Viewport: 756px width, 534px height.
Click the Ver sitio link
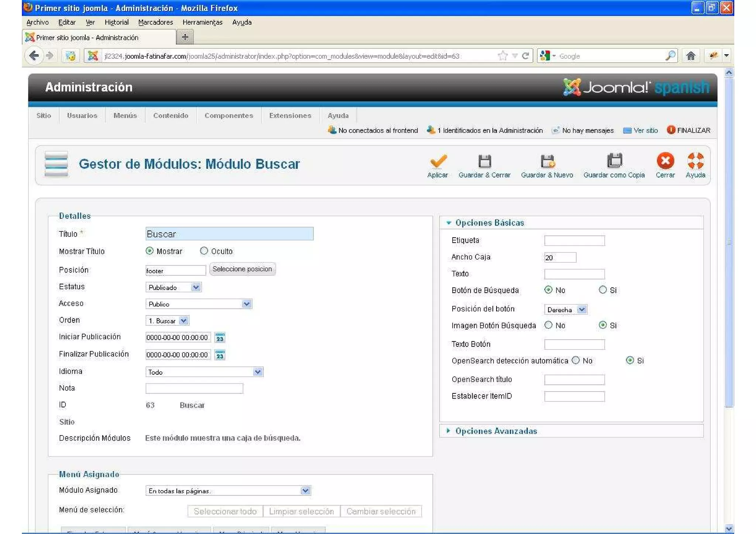[645, 130]
